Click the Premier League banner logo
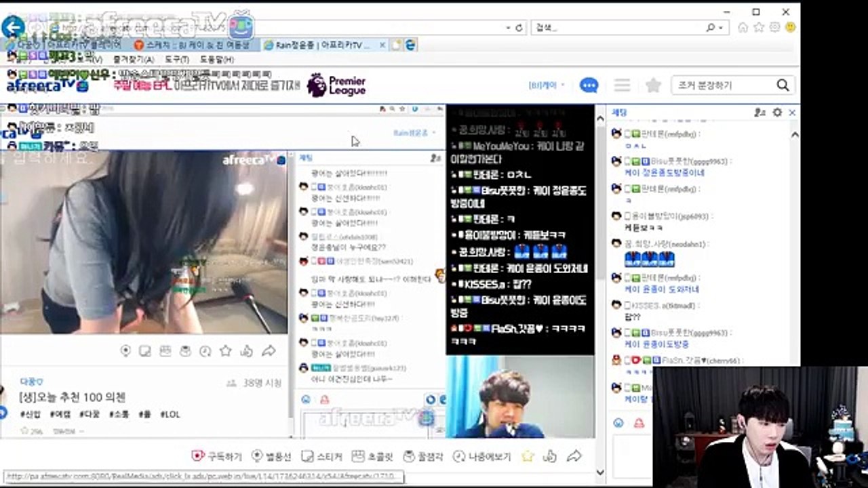 pyautogui.click(x=336, y=85)
